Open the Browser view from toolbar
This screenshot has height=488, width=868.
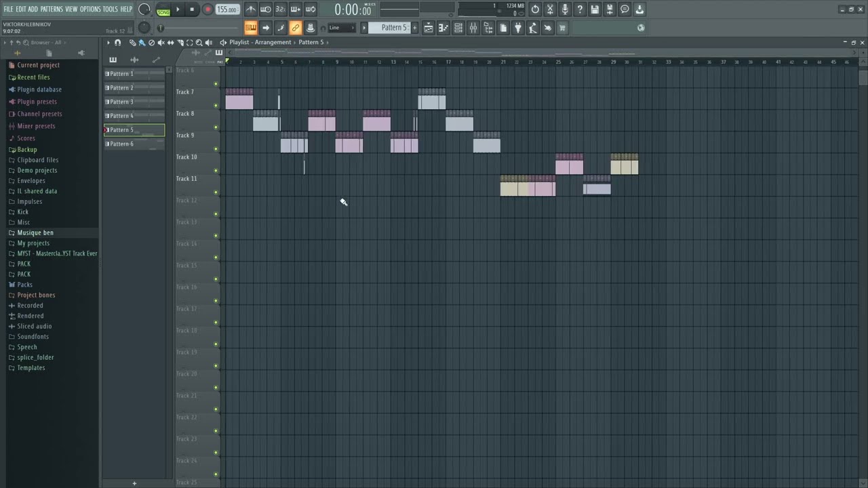(488, 28)
